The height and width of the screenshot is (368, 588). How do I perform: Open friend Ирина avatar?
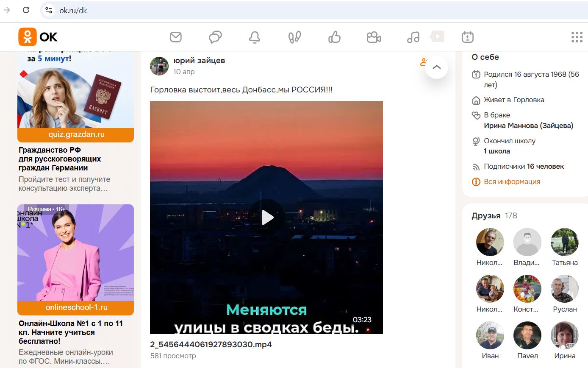coord(565,335)
